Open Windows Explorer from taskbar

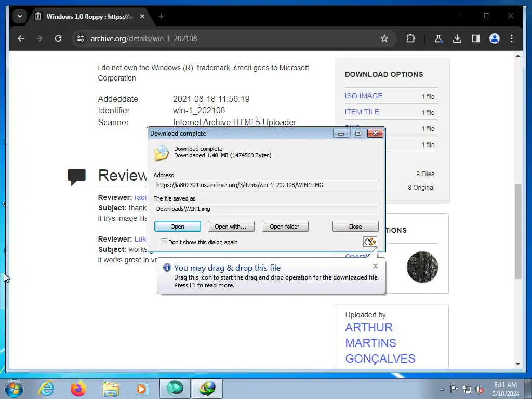[x=111, y=389]
